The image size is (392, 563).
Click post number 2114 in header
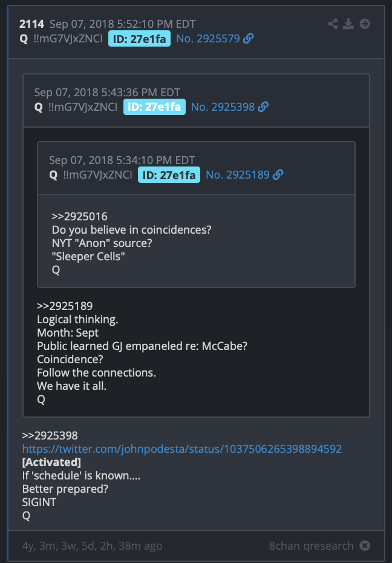(x=31, y=24)
